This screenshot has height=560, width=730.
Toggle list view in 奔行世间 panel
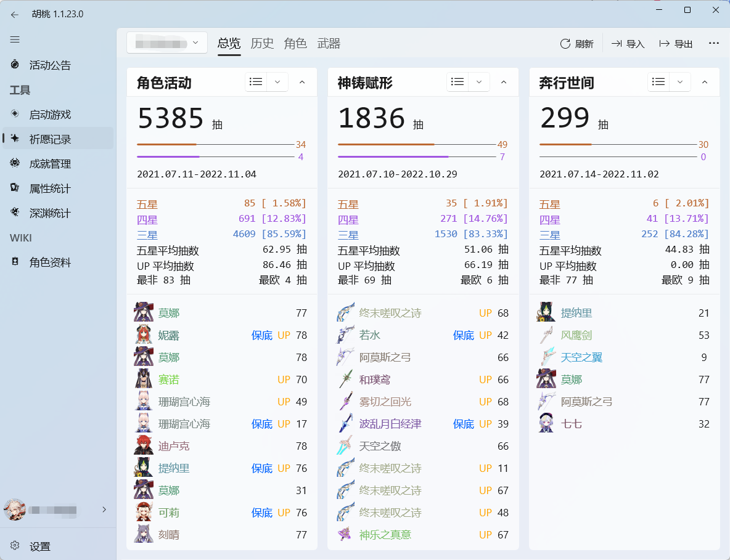[658, 82]
